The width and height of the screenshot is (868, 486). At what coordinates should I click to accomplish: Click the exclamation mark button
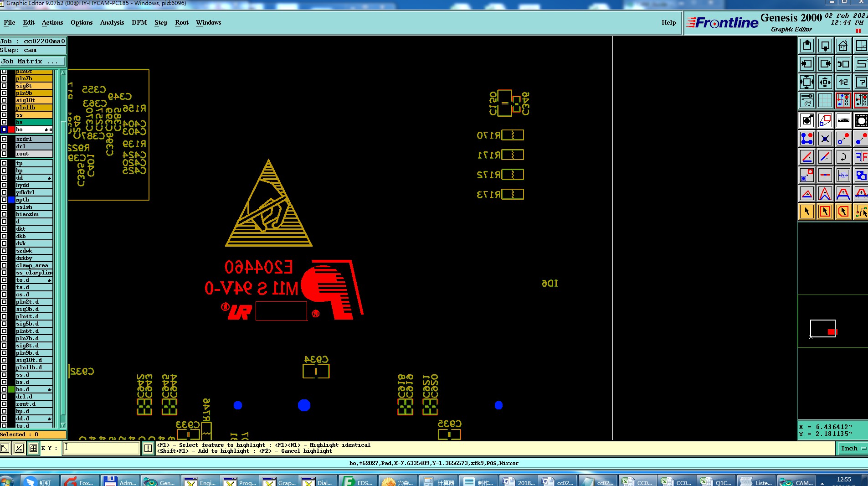click(x=148, y=448)
